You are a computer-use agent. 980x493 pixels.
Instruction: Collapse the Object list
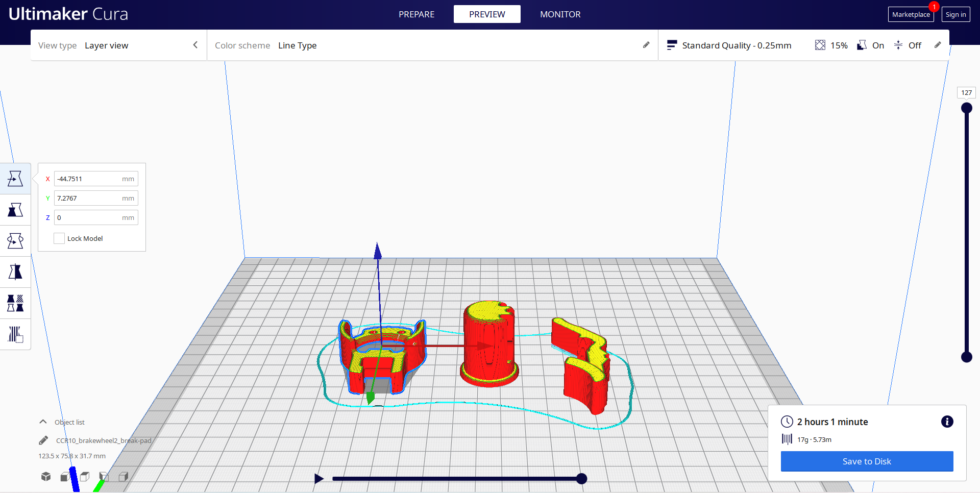[x=42, y=422]
